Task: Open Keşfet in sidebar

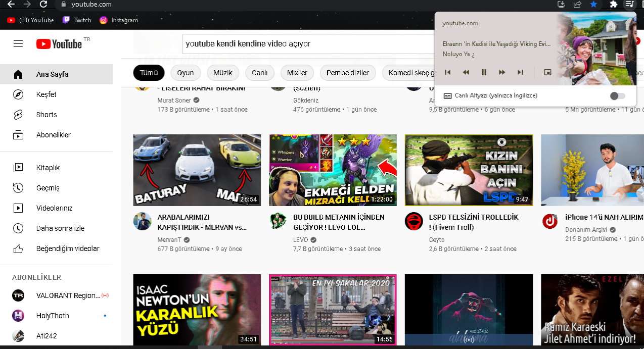Action: pos(57,94)
